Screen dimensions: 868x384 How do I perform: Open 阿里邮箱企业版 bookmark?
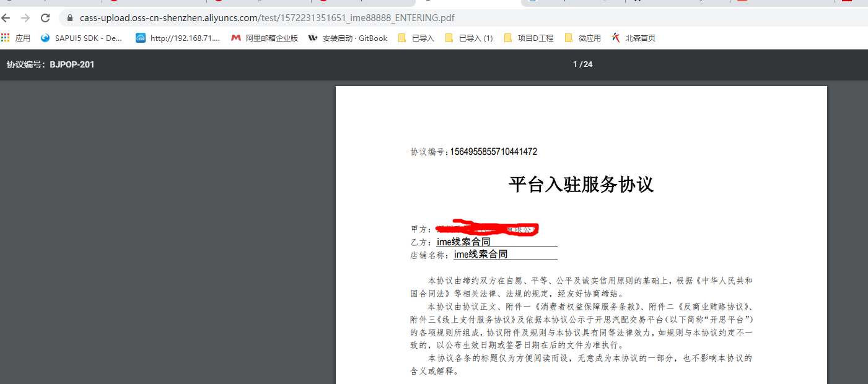(265, 38)
